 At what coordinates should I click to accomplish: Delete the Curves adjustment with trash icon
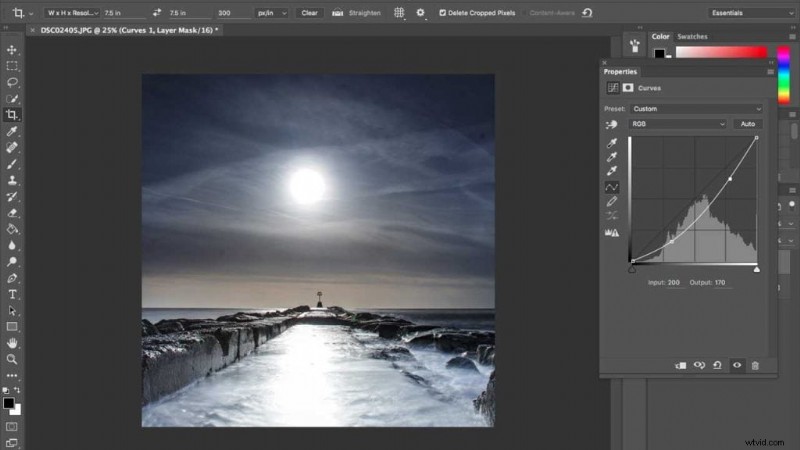[755, 365]
